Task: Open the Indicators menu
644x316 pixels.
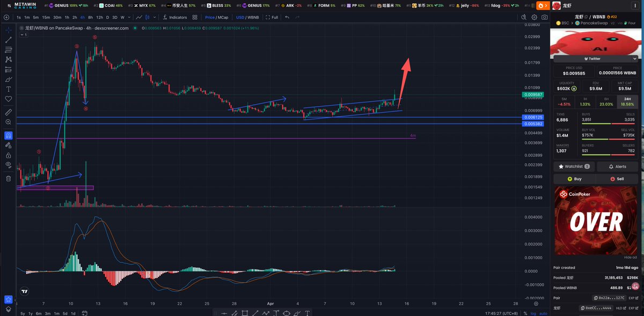Action: (175, 17)
